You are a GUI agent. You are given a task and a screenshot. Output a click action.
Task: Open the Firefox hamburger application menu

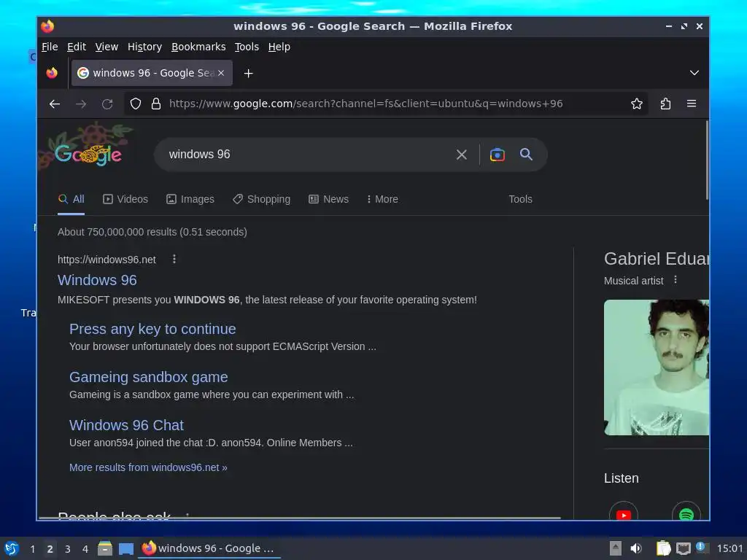[692, 104]
